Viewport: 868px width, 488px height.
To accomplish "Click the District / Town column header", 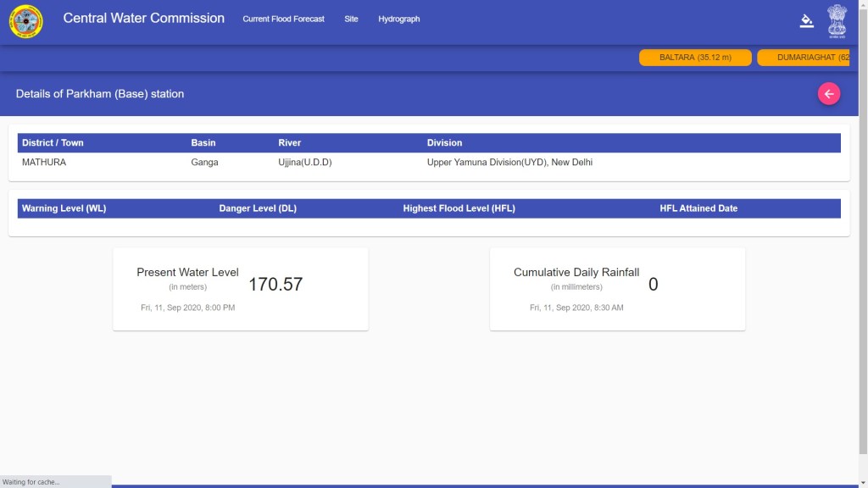I will [x=53, y=142].
